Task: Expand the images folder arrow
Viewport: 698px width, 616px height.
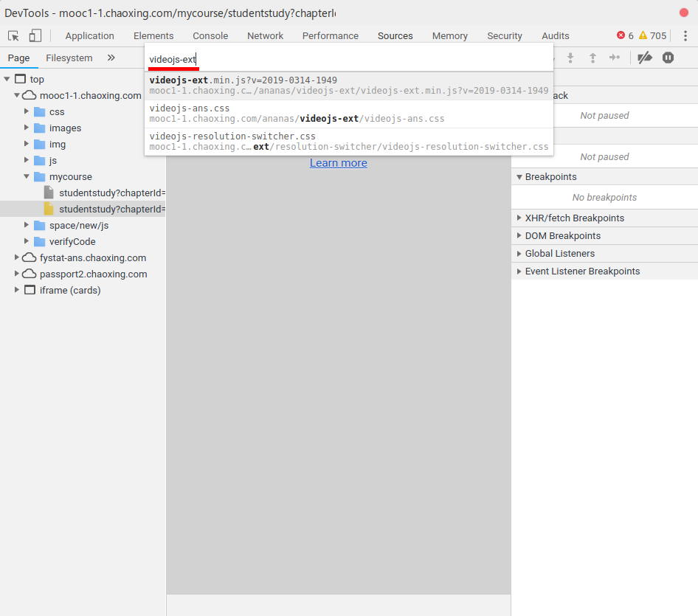Action: pyautogui.click(x=27, y=128)
